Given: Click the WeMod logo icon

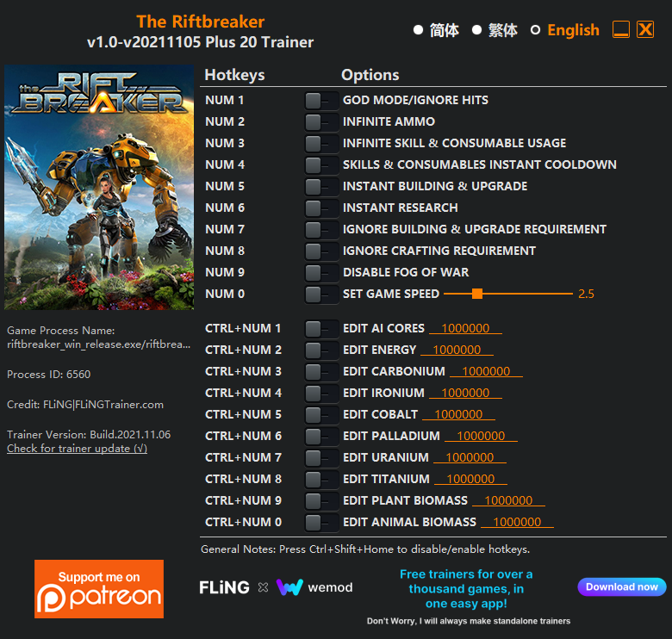Looking at the screenshot, I should coord(289,587).
